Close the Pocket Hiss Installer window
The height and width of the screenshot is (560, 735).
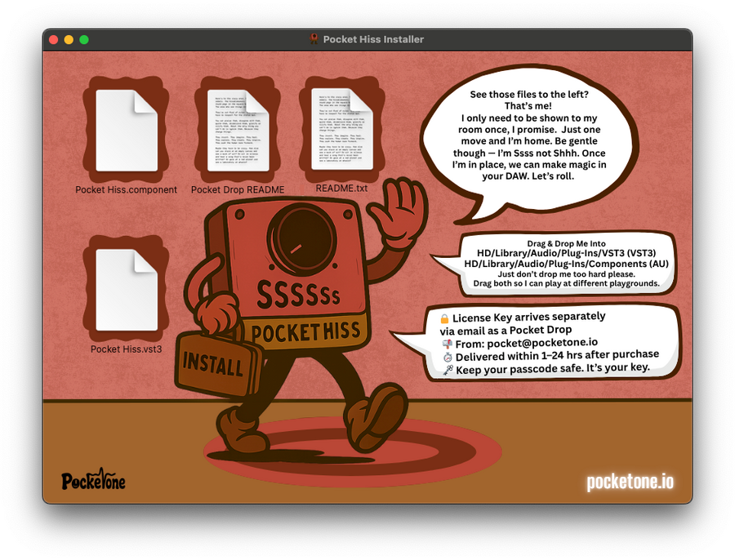click(x=54, y=39)
